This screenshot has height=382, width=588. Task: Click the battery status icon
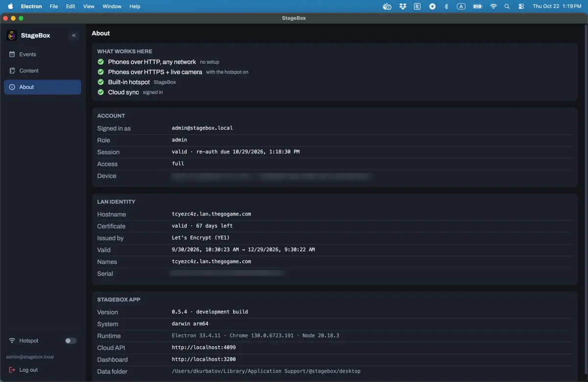[478, 6]
